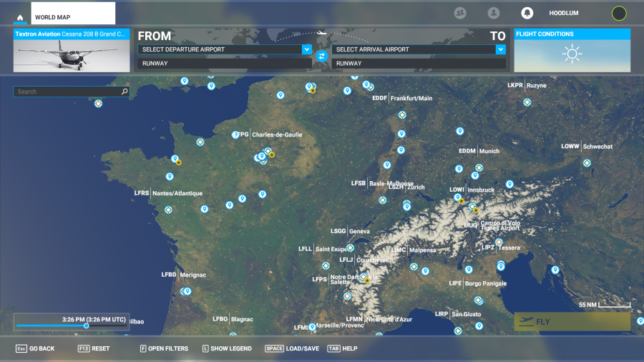This screenshot has width=644, height=362.
Task: Select the LFBO Blagnac airport label
Action: click(x=233, y=319)
